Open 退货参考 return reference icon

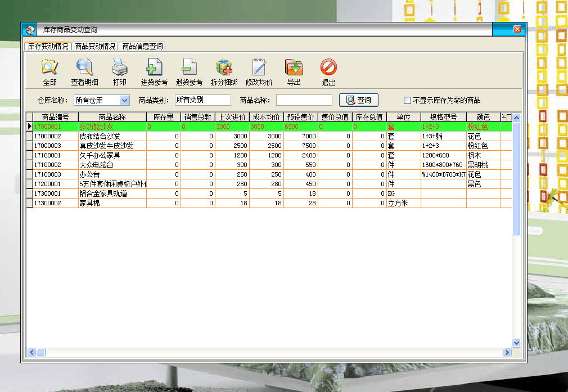189,68
